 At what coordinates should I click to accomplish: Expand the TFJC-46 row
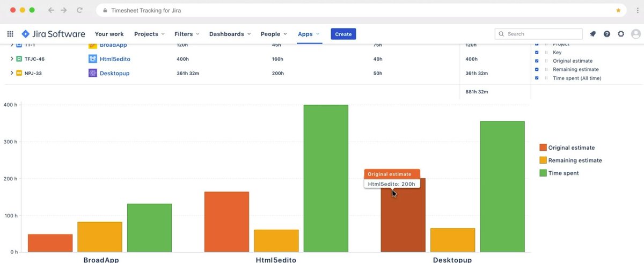12,59
